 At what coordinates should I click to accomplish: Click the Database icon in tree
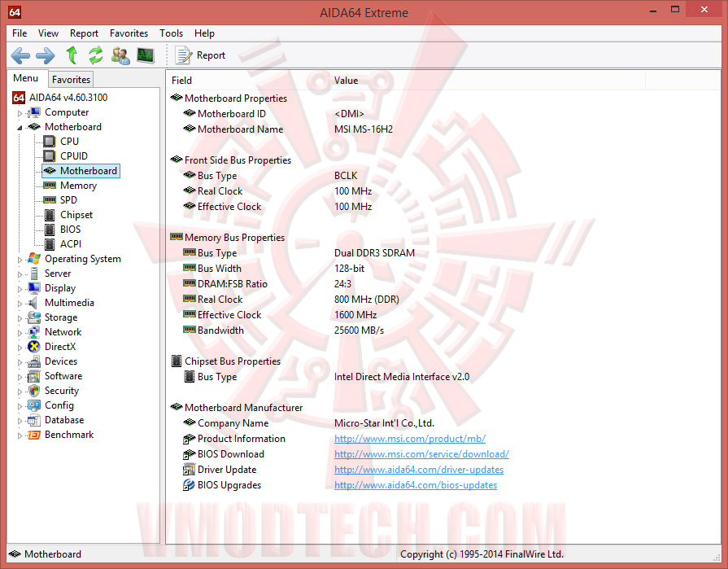point(33,420)
